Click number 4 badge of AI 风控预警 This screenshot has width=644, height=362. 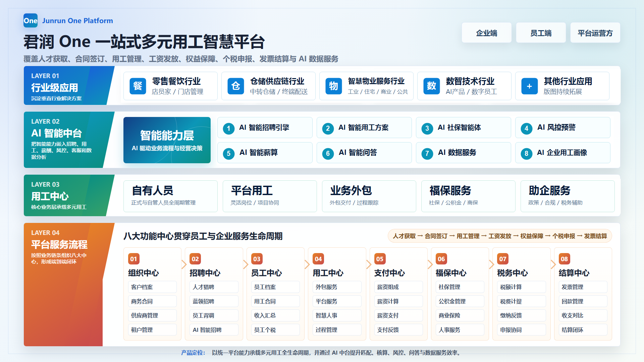pos(527,128)
